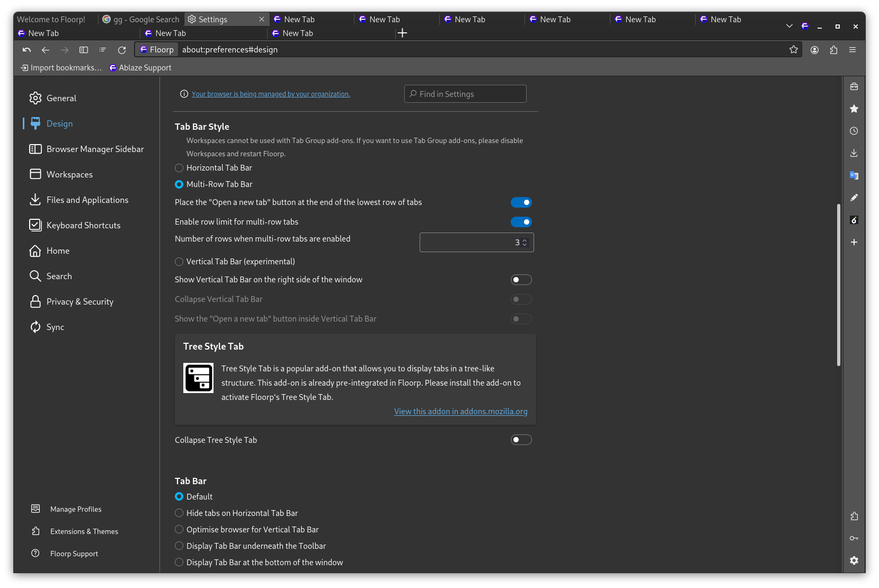Image resolution: width=879 pixels, height=588 pixels.
Task: Open Google Translate from the sidebar
Action: 854,175
